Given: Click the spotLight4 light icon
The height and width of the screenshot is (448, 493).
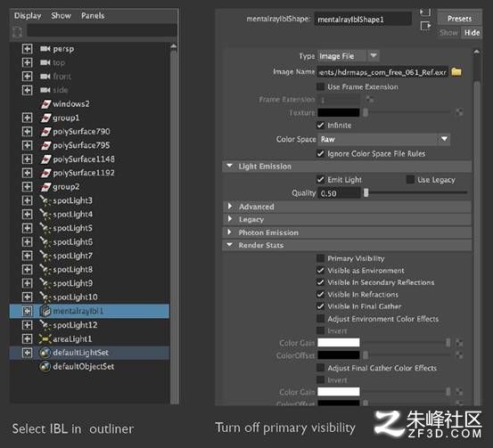Looking at the screenshot, I should click(x=45, y=215).
